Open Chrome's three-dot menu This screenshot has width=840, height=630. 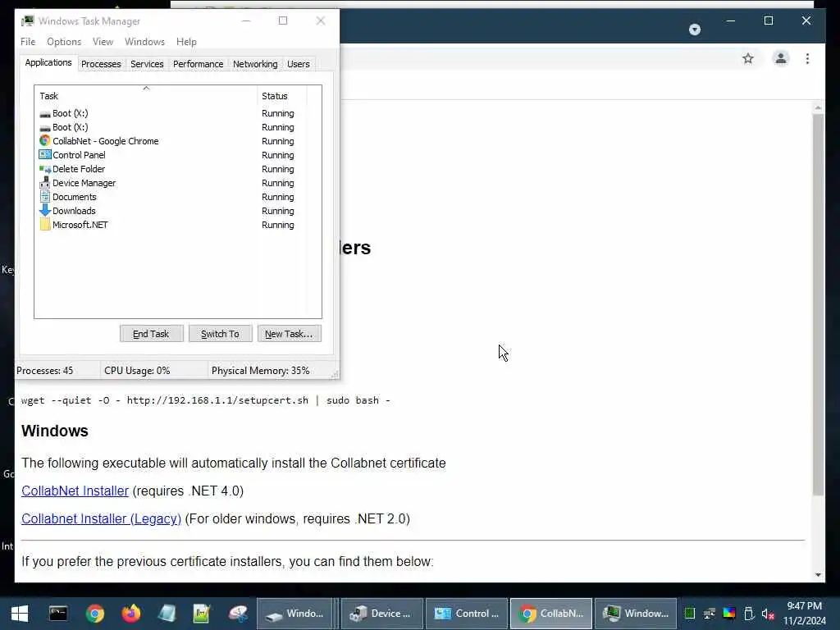coord(807,58)
